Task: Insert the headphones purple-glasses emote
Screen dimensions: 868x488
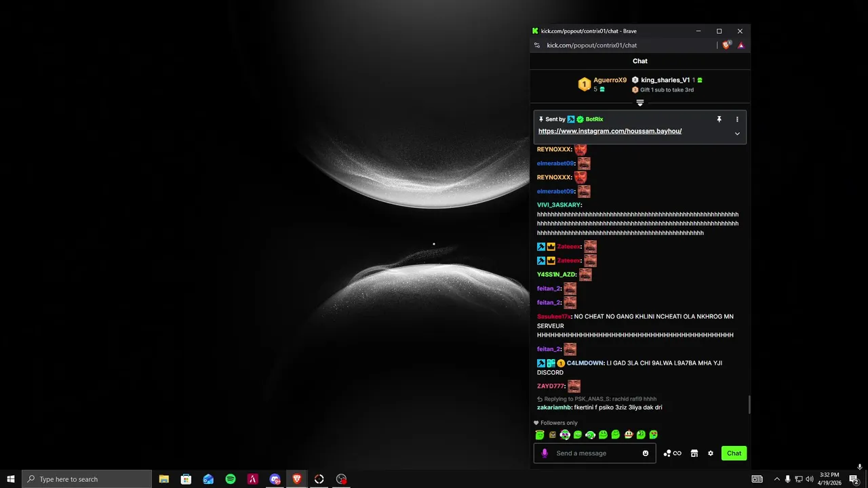Action: (565, 434)
